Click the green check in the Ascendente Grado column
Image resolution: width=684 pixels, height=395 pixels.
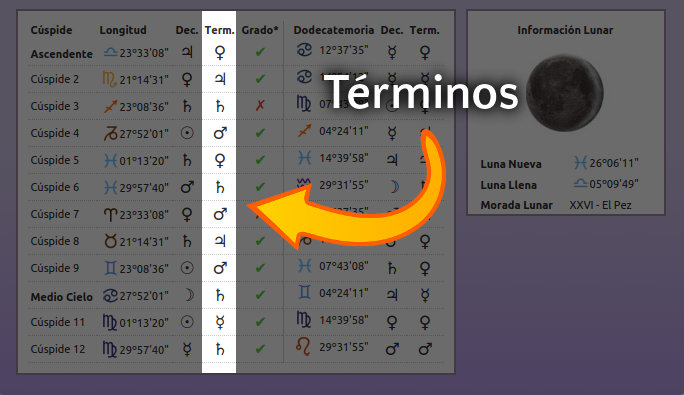(260, 52)
